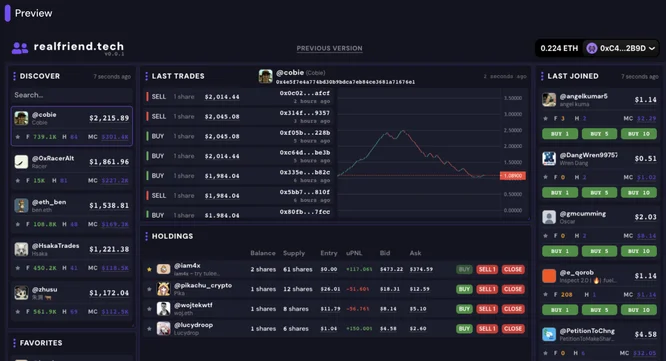Open @PetitionToChng market cap link $32.05
The width and height of the screenshot is (666, 361).
pos(644,353)
